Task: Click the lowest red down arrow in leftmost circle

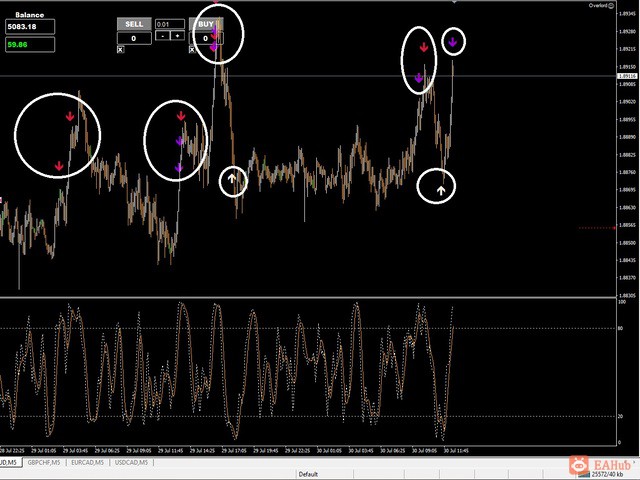Action: pyautogui.click(x=59, y=166)
